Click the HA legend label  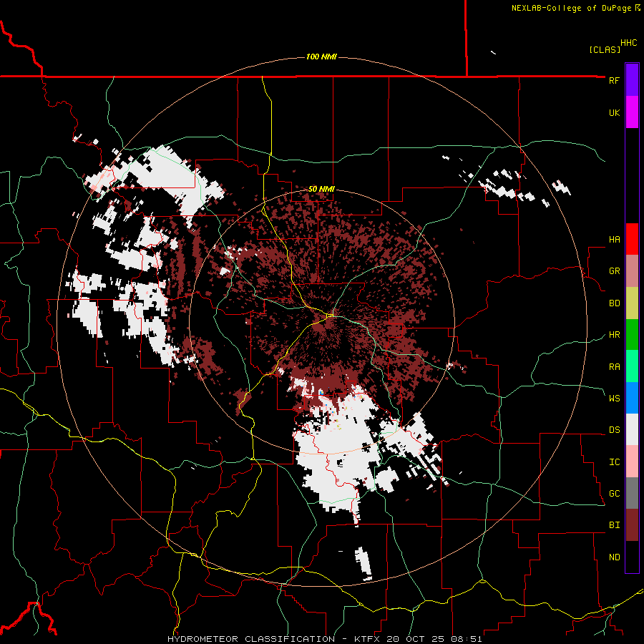614,240
